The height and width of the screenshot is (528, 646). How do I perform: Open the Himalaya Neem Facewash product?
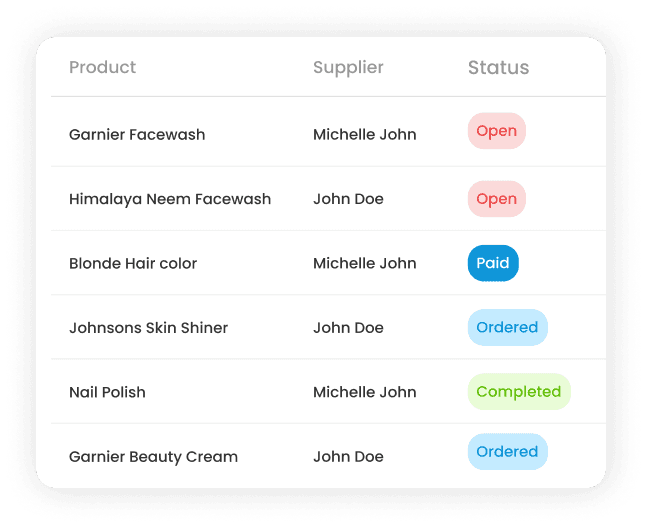pyautogui.click(x=170, y=199)
